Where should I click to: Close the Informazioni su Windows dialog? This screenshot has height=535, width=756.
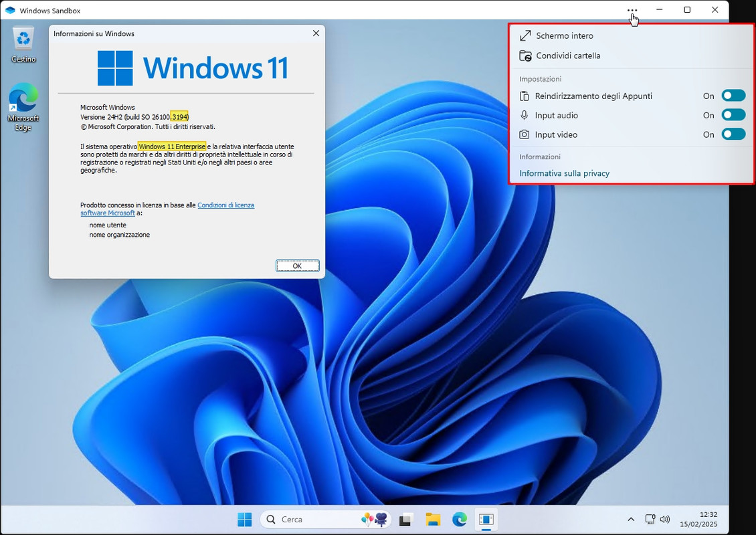coord(316,33)
